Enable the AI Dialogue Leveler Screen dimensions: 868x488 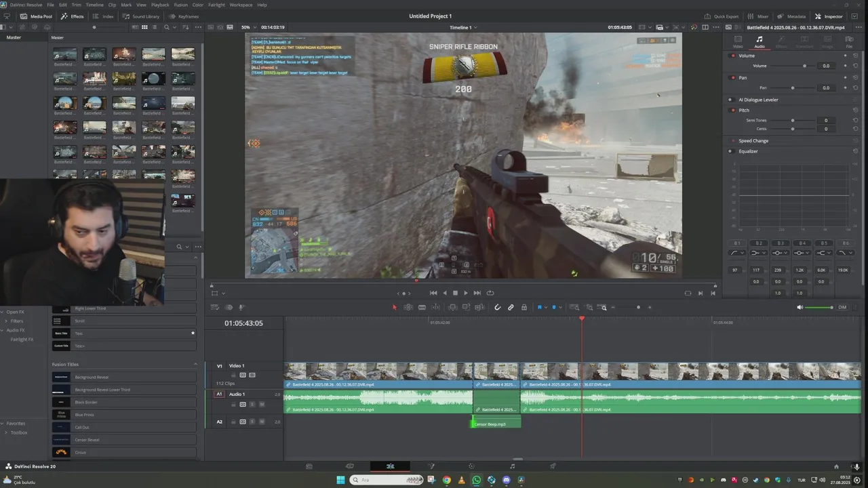733,100
